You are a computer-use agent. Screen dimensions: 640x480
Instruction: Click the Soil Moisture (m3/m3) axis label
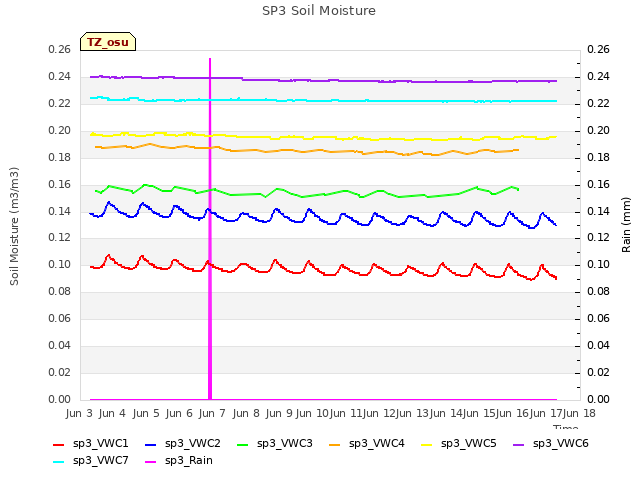[14, 226]
